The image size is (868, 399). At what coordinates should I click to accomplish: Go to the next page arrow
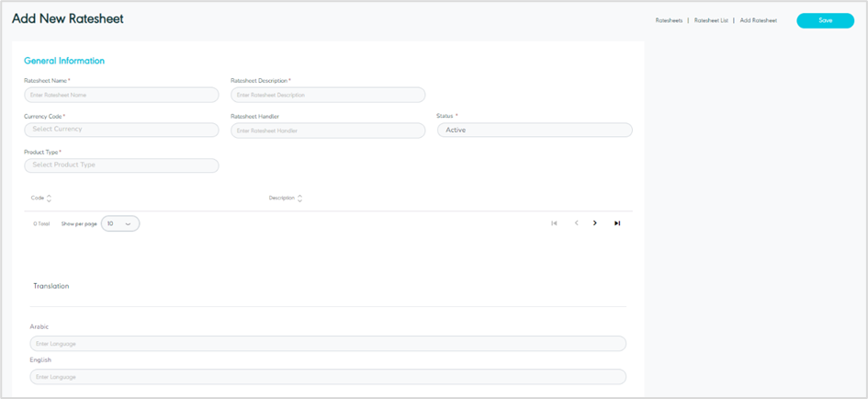click(x=595, y=223)
